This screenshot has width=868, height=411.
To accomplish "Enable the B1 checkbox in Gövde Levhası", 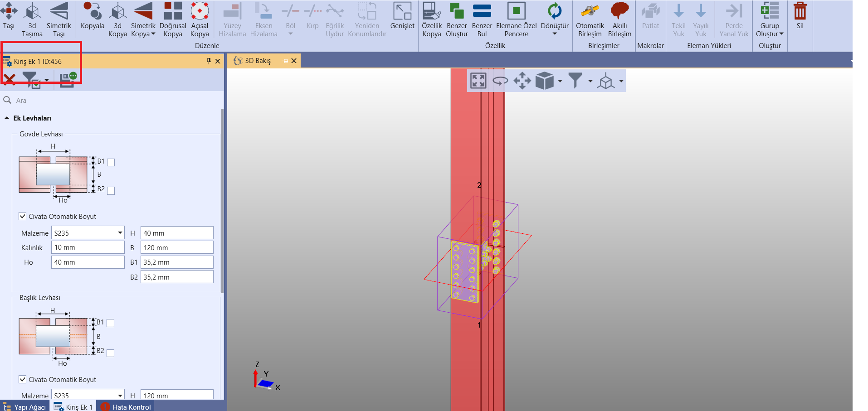I will pos(111,162).
